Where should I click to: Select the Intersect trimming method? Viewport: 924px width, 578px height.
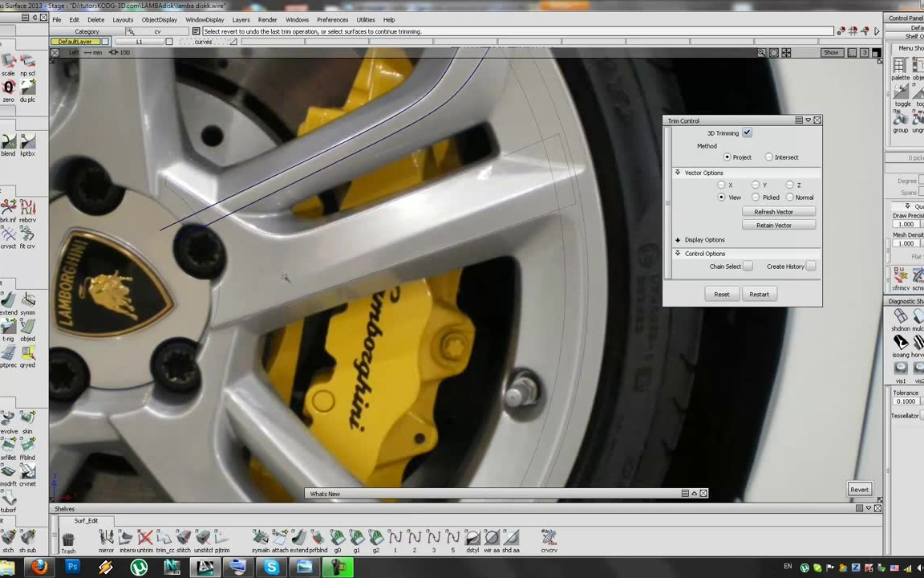click(x=768, y=157)
